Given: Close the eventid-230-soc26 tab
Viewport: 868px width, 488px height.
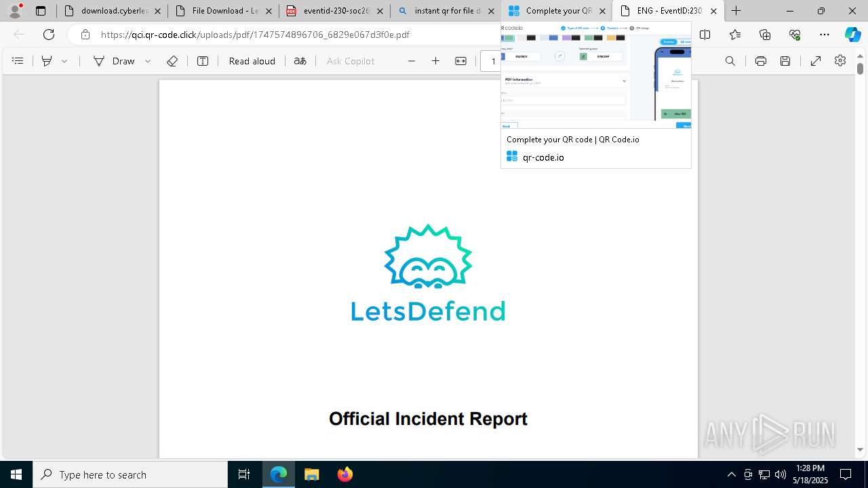Looking at the screenshot, I should click(380, 11).
